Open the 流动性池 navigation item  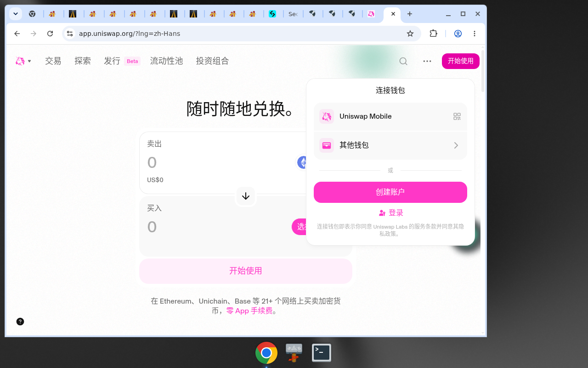tap(167, 61)
